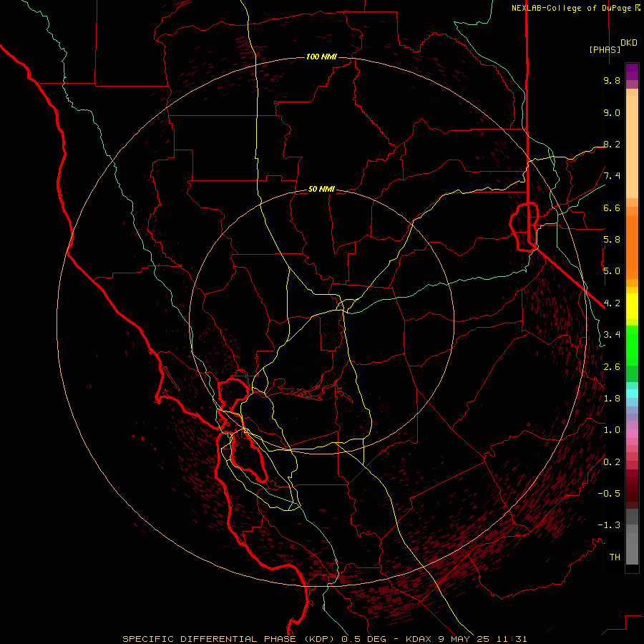Click the "KDAX" radar site identifier
Viewport: 644px width, 644px height.
[x=419, y=639]
